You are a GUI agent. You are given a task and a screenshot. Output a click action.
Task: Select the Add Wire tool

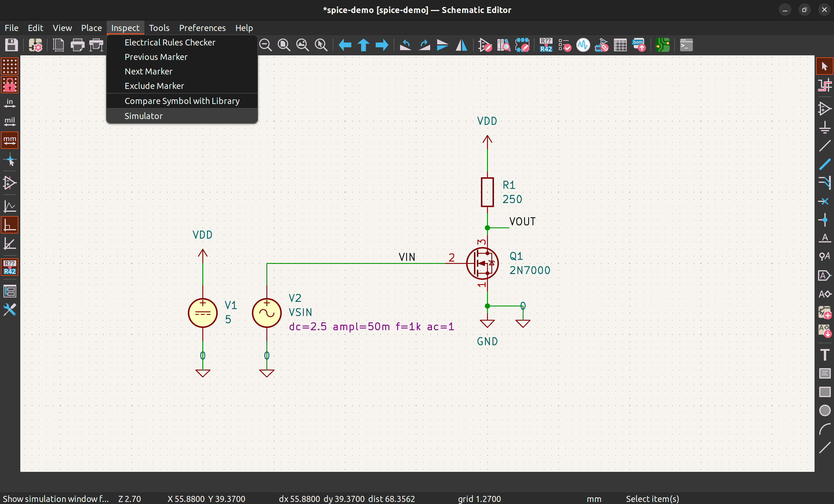[824, 146]
